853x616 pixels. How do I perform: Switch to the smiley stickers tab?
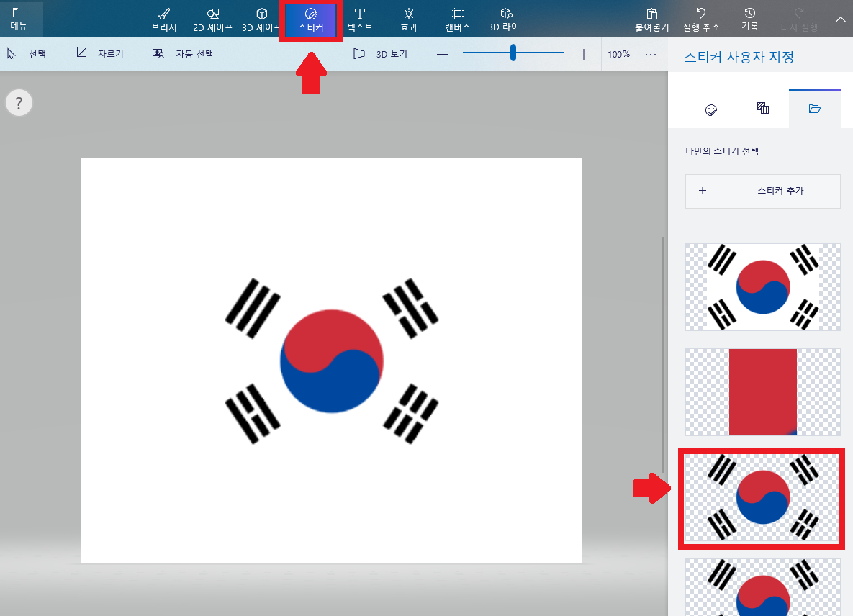coord(710,109)
